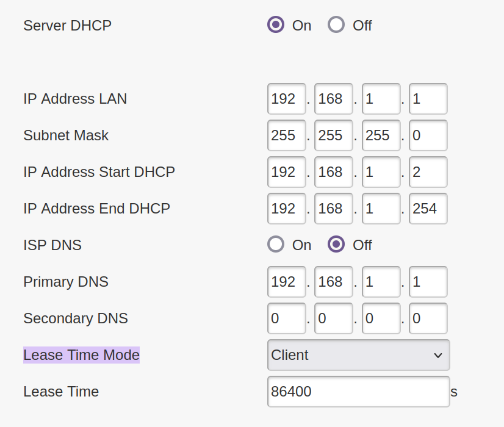Open the Lease Time Mode dropdown
The width and height of the screenshot is (504, 427).
[358, 355]
